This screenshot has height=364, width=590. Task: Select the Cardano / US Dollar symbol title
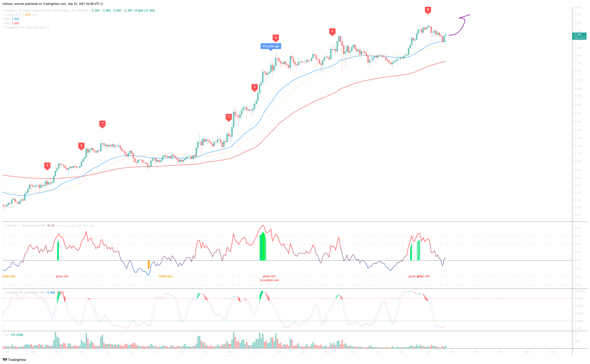coord(46,11)
